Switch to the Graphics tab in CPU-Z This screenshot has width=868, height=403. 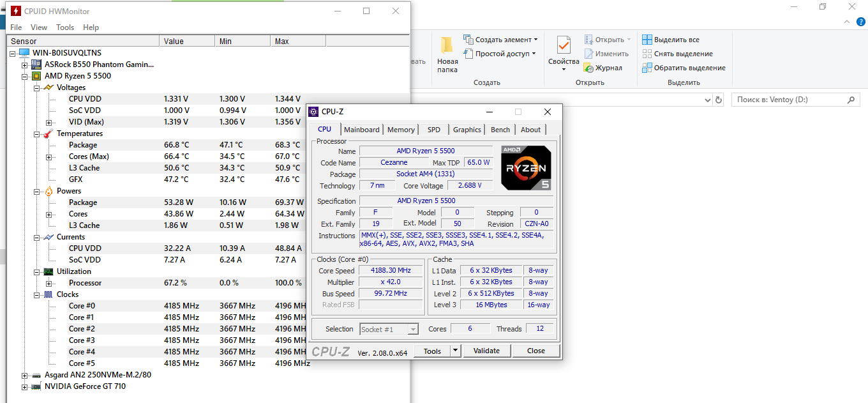[467, 130]
